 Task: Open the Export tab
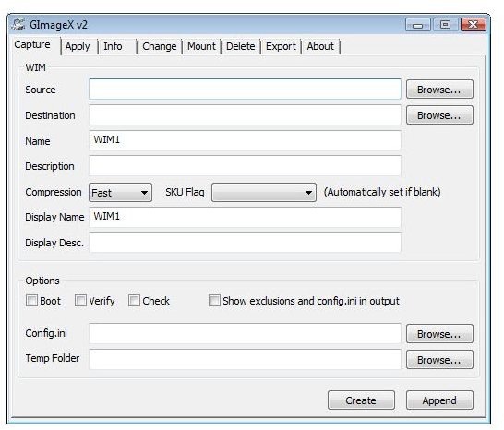click(x=281, y=47)
